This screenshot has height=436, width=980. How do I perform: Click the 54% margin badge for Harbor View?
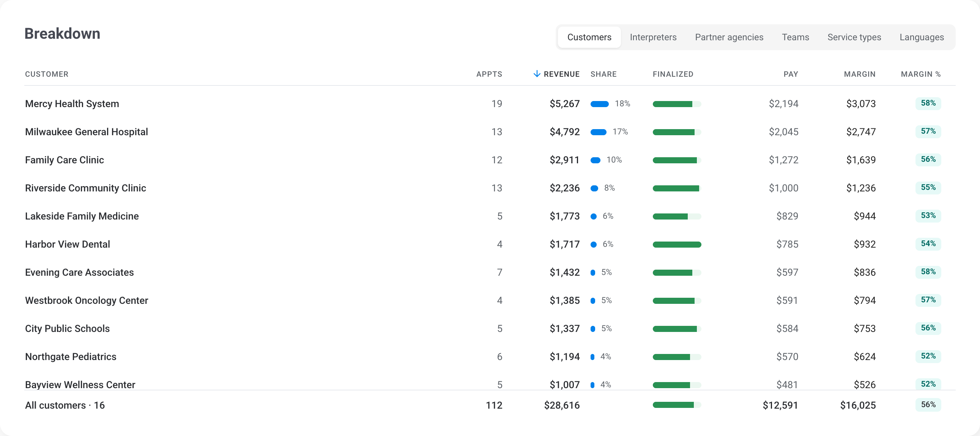point(928,244)
